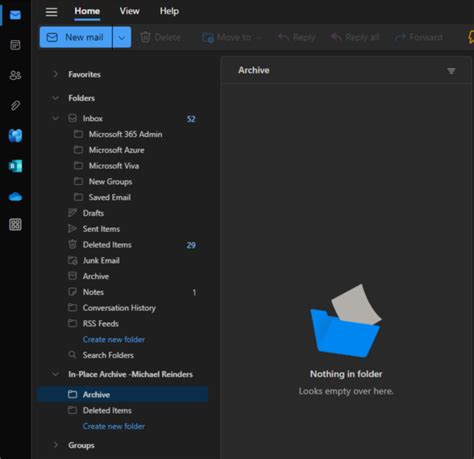Click the Move to toolbar button
Screen dimensions: 474x459
pos(232,37)
